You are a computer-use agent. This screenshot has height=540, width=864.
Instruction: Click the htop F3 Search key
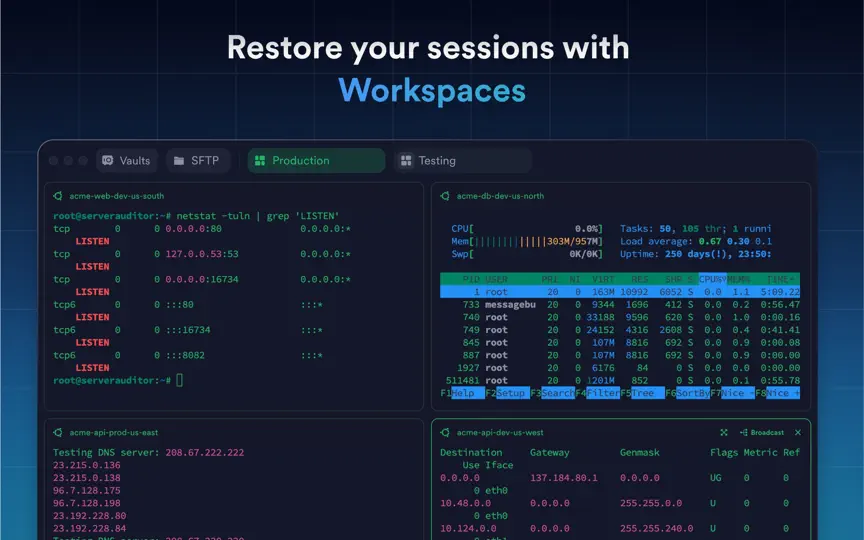[553, 393]
